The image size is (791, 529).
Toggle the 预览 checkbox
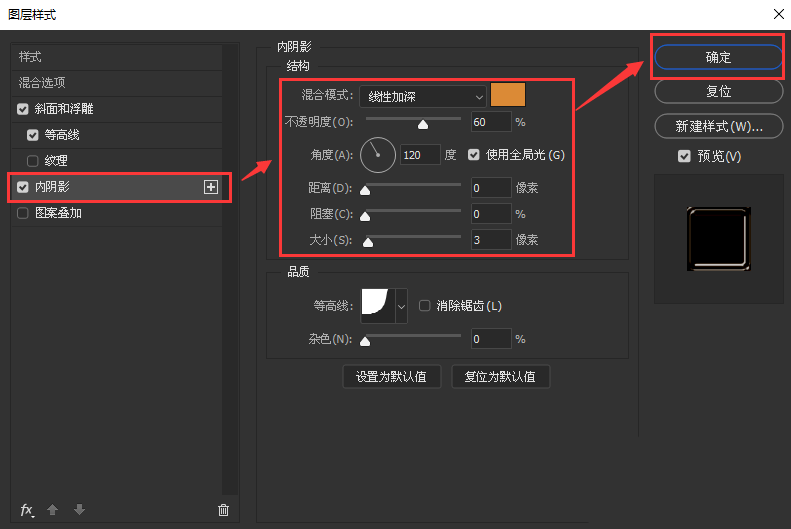pyautogui.click(x=684, y=156)
